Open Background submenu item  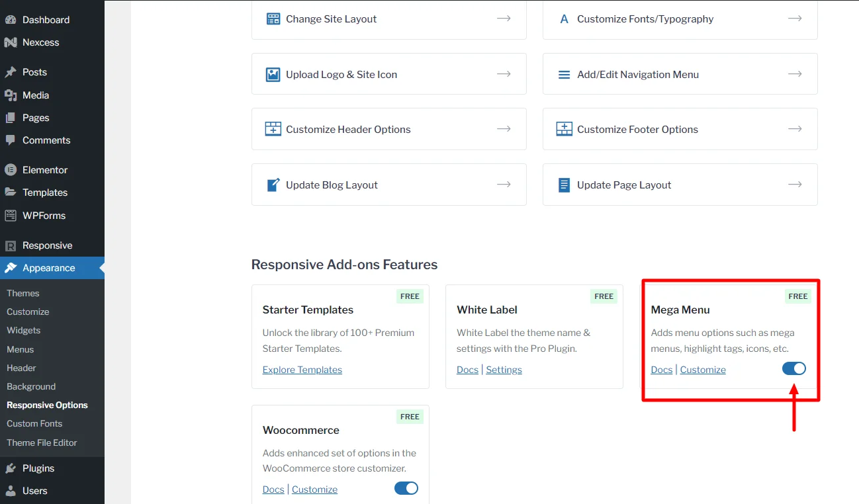[31, 386]
